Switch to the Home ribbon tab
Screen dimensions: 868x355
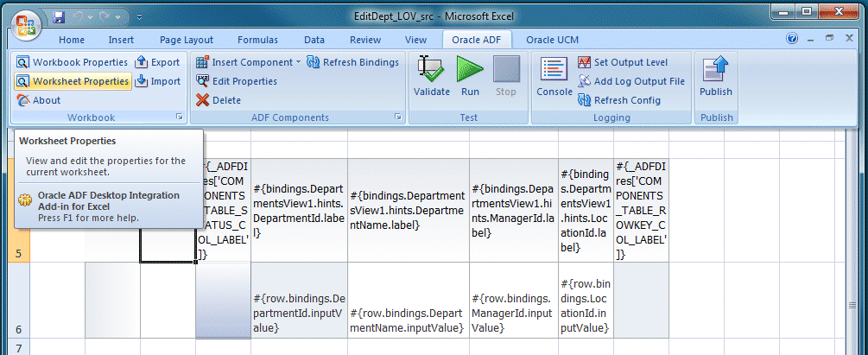tap(72, 40)
